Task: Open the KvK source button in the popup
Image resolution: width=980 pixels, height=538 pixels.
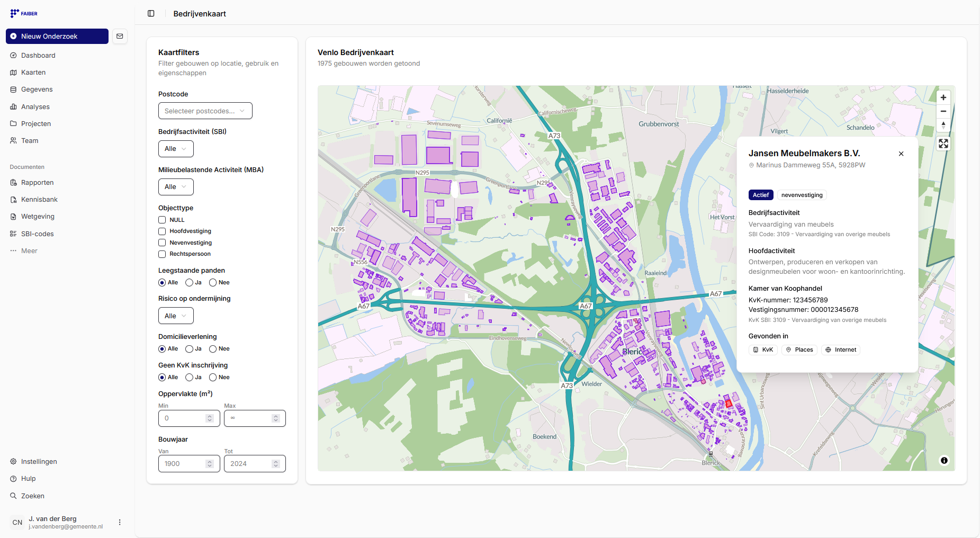Action: [763, 349]
